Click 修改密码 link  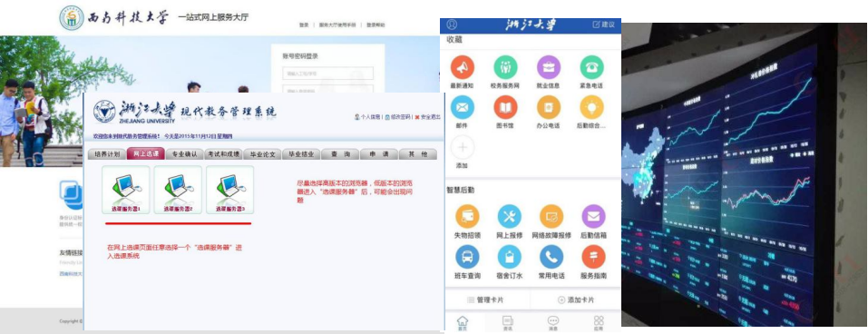pos(398,117)
